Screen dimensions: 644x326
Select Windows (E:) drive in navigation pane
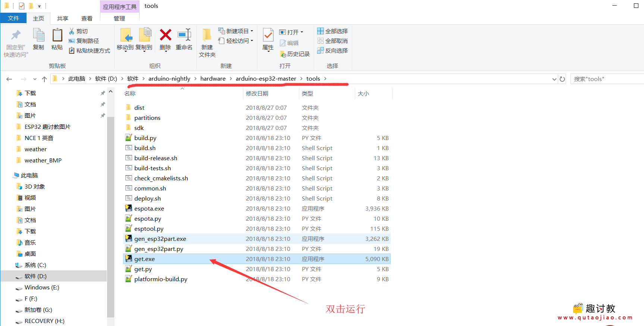click(42, 288)
